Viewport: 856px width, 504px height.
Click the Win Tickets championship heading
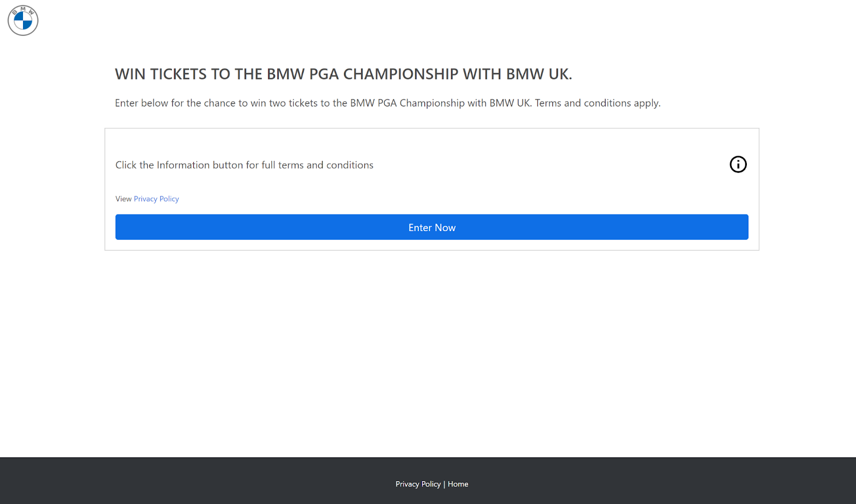click(x=343, y=74)
